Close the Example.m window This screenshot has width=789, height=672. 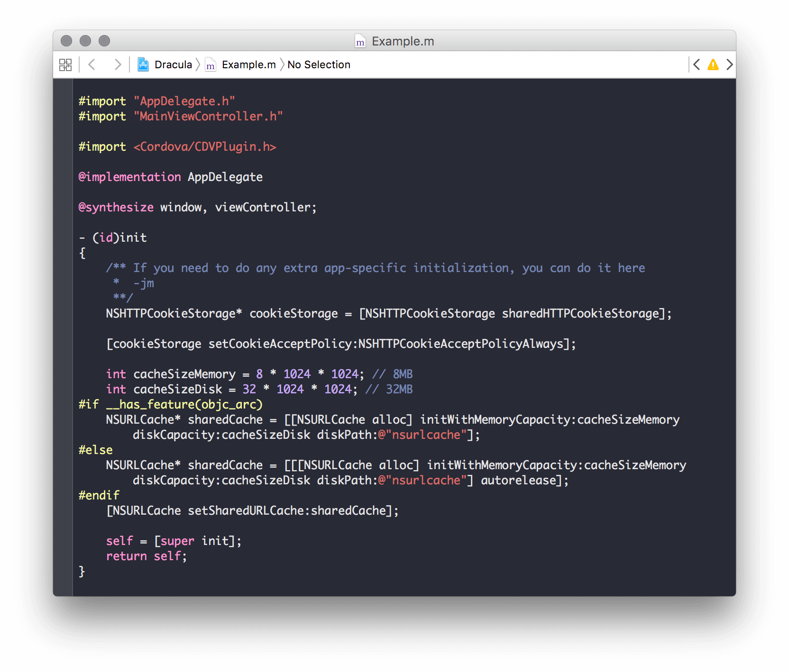(66, 41)
